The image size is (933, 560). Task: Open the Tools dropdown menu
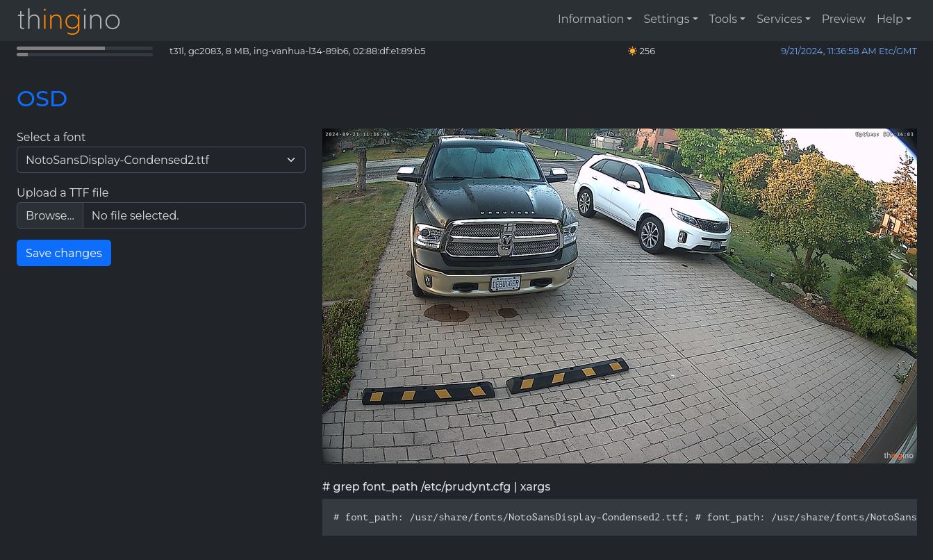click(727, 19)
